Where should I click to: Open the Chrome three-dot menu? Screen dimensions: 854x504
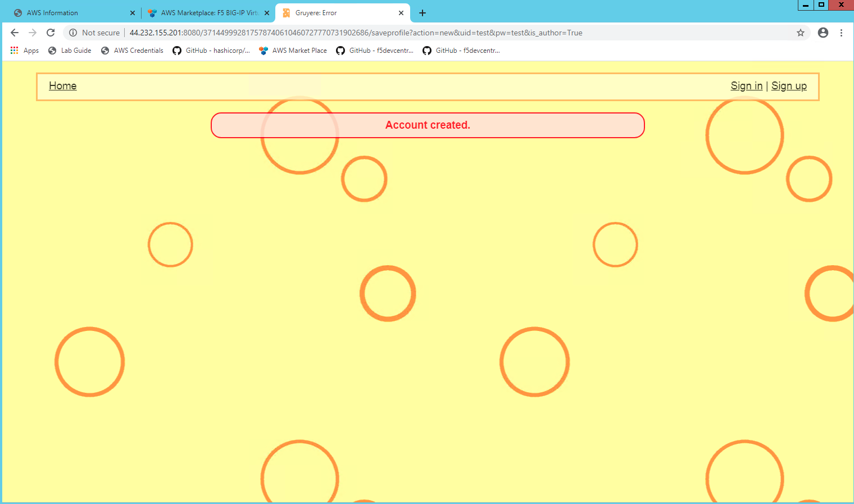(x=841, y=33)
